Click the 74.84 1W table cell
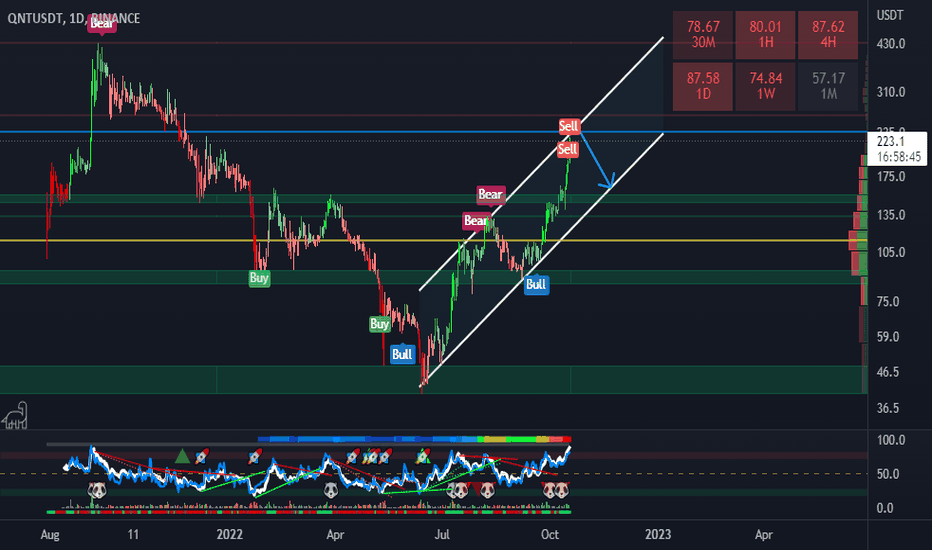 766,86
